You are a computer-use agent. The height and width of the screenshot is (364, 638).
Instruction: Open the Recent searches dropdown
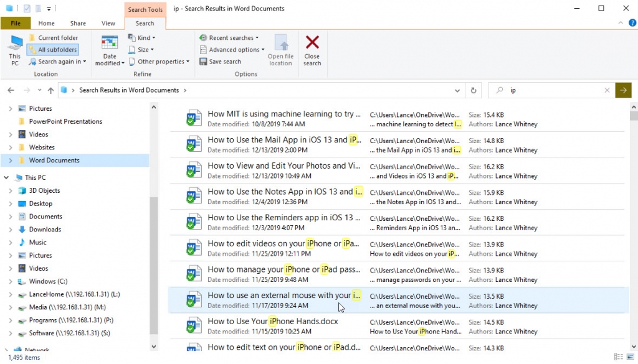[229, 38]
